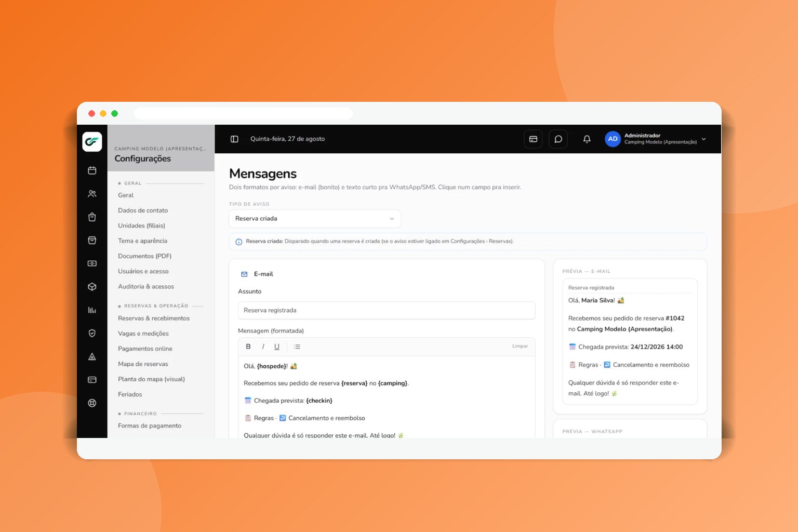
Task: Toggle bold formatting in message editor
Action: coord(248,347)
